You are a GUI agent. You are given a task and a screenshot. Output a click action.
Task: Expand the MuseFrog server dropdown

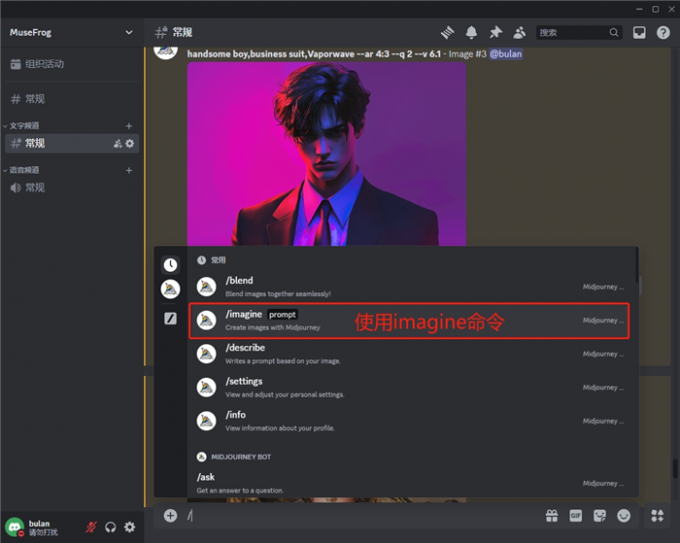129,33
